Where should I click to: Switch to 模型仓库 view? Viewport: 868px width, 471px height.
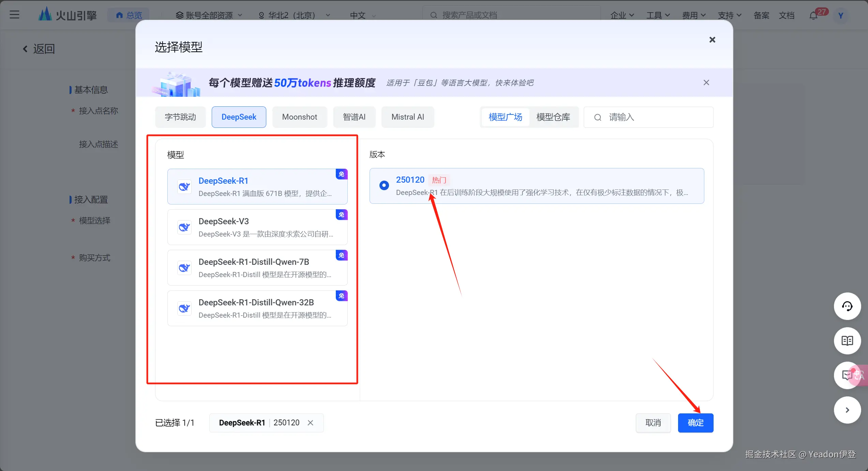click(553, 117)
